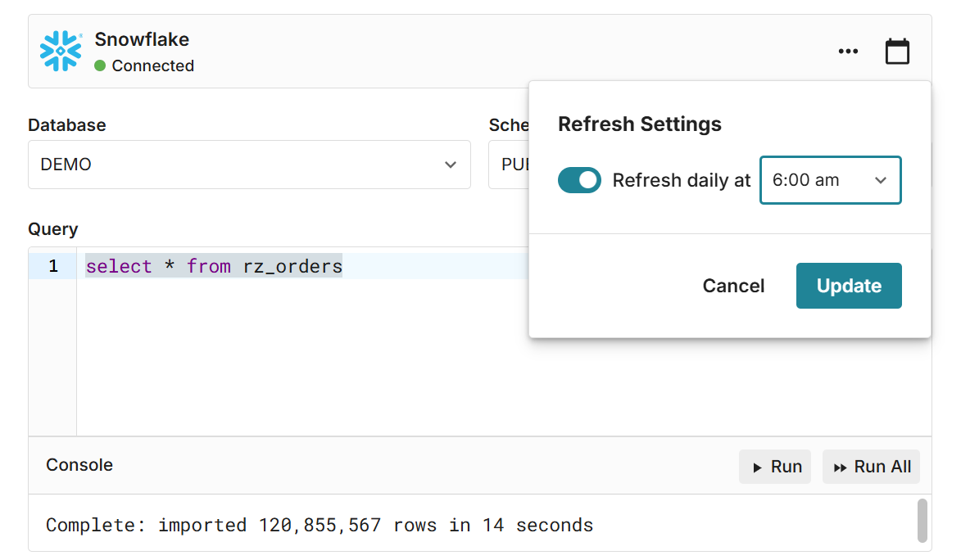Open the three-dot more options menu

pyautogui.click(x=848, y=52)
